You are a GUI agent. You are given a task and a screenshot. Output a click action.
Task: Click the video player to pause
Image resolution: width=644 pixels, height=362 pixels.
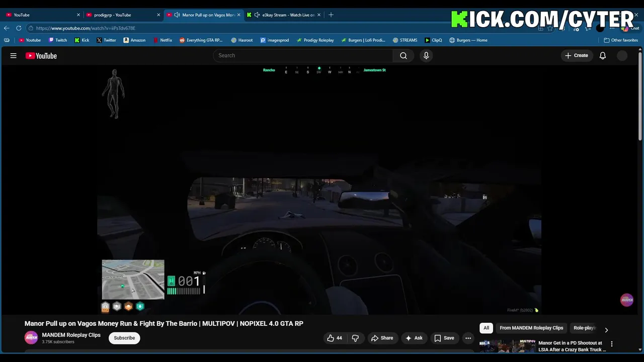click(319, 190)
